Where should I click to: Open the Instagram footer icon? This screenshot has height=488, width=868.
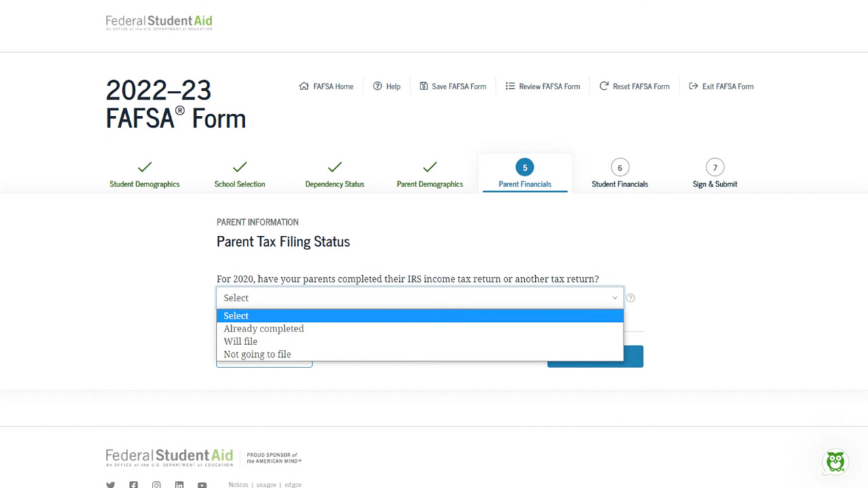coord(156,484)
